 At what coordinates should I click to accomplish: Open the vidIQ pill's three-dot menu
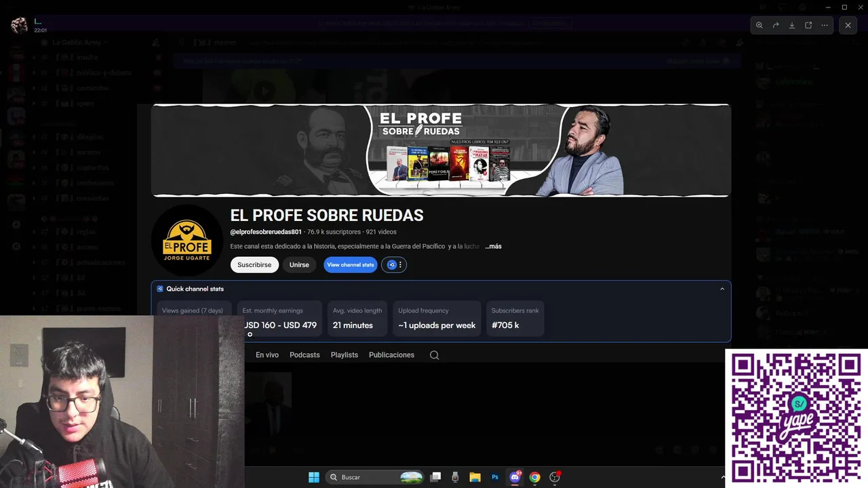pos(400,265)
